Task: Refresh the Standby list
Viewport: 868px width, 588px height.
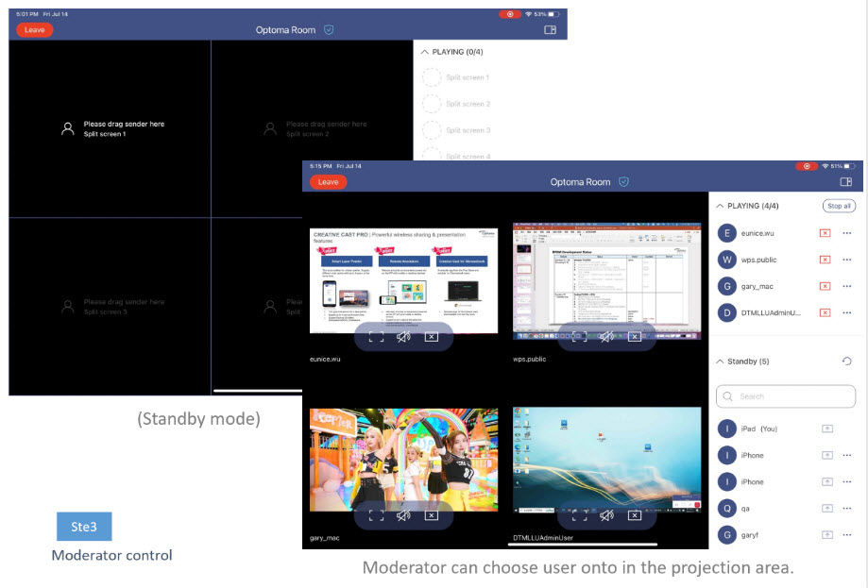Action: coord(846,361)
